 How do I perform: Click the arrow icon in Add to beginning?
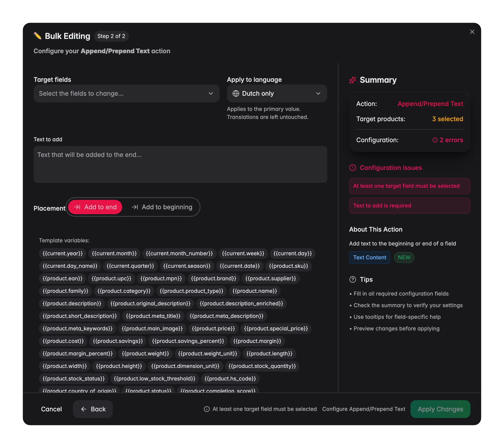pyautogui.click(x=135, y=207)
